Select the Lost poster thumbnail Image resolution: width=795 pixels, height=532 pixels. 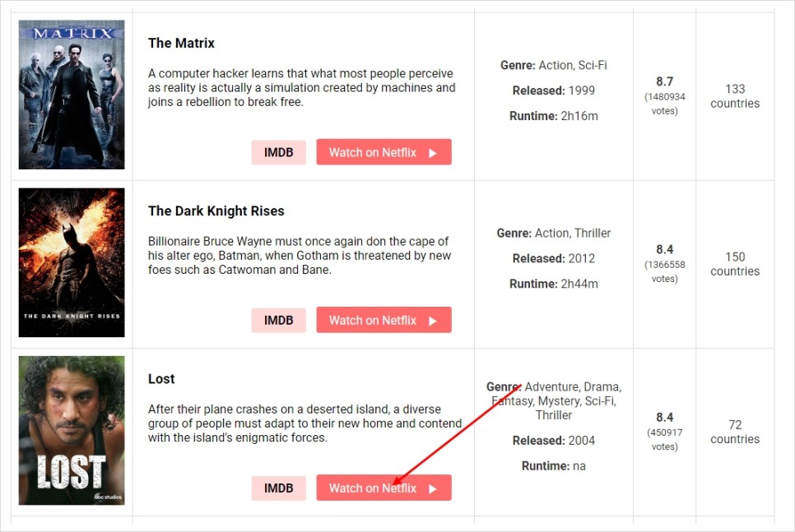[x=72, y=430]
